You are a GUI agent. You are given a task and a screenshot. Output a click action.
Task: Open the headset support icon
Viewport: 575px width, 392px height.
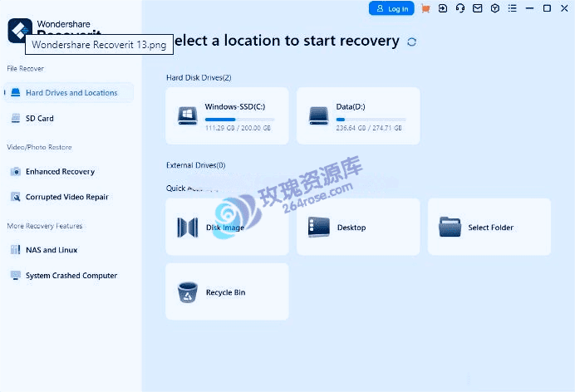click(460, 8)
